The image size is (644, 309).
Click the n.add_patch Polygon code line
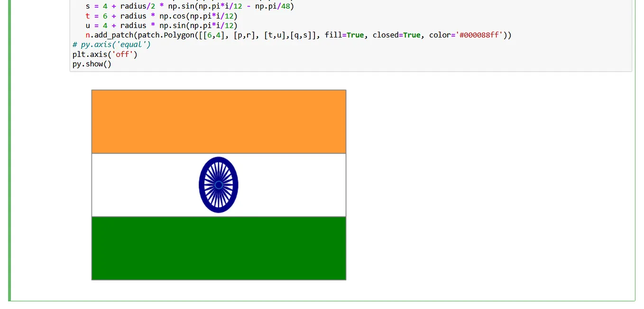(298, 35)
